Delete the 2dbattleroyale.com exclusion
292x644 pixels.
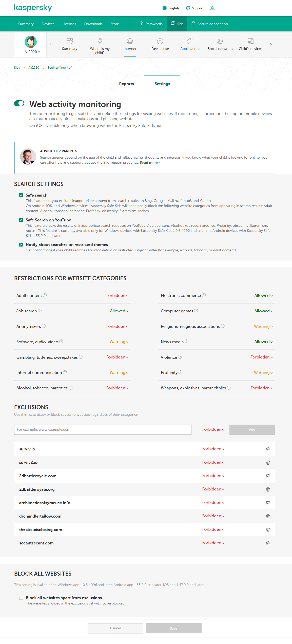268,476
